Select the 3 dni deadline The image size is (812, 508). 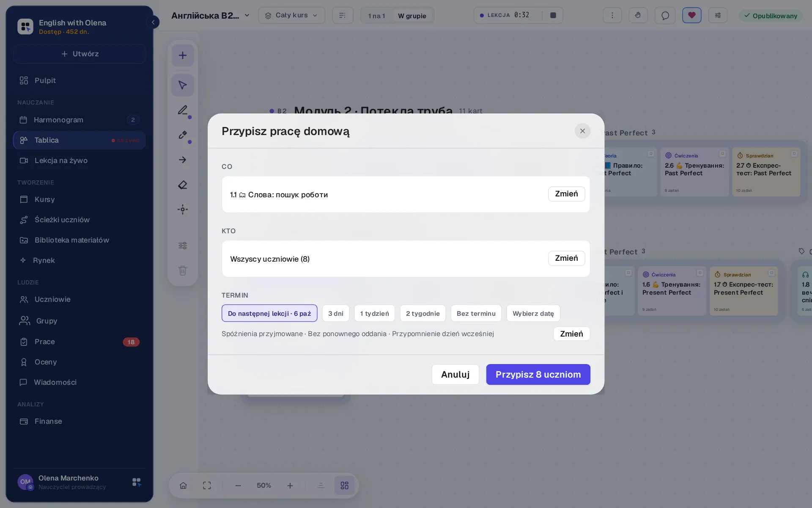point(336,313)
